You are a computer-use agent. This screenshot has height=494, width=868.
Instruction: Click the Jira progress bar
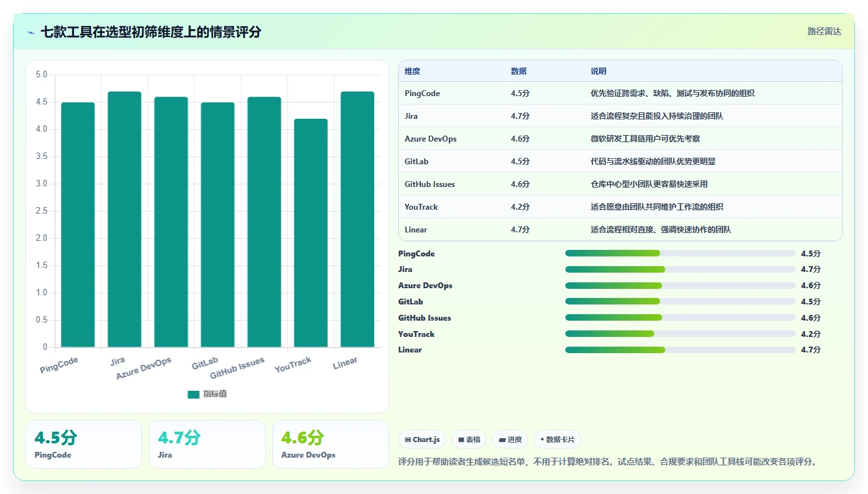[680, 269]
